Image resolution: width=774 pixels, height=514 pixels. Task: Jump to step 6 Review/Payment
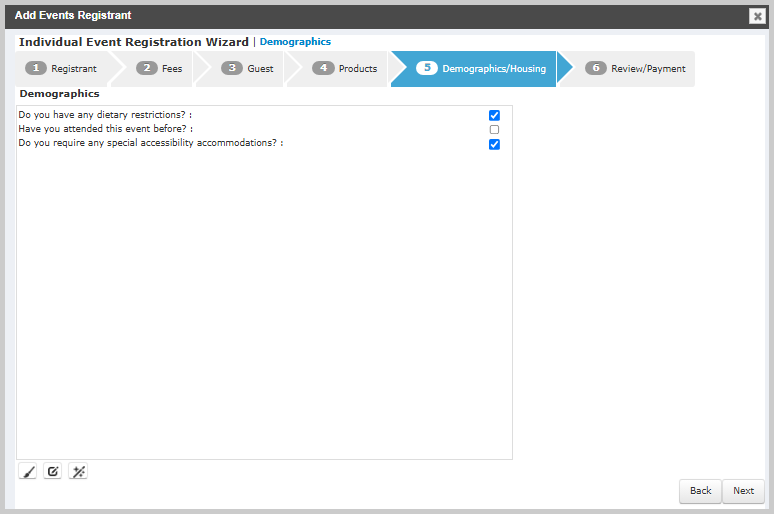click(635, 69)
